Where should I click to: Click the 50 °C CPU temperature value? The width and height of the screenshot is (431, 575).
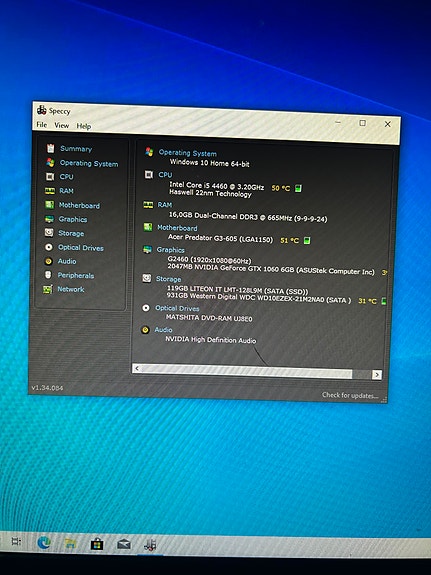click(281, 188)
